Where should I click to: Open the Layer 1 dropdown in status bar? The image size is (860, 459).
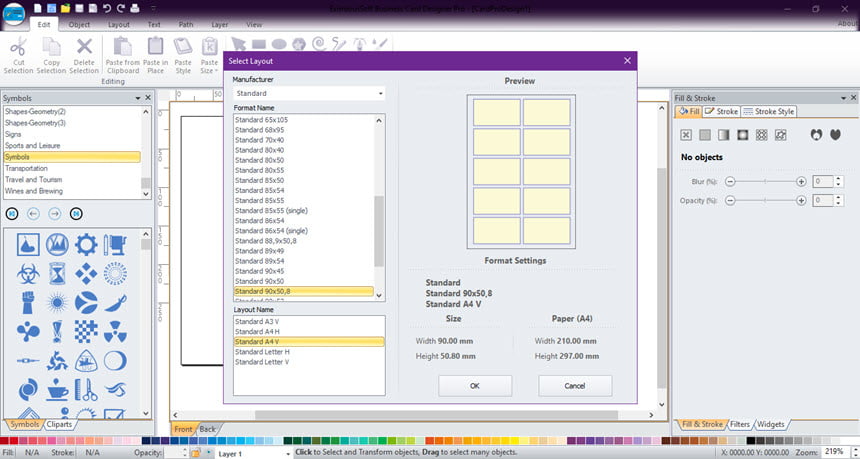click(x=288, y=454)
